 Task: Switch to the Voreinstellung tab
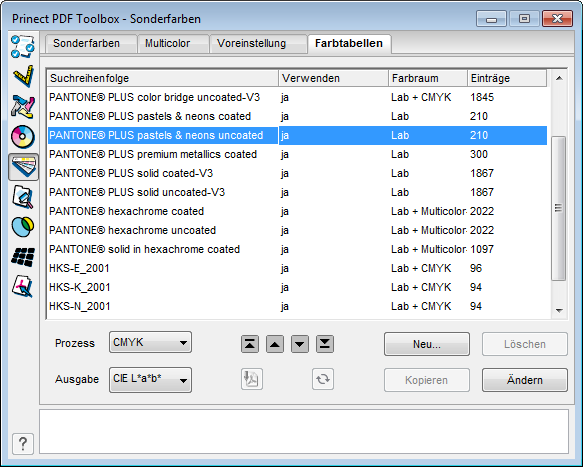(258, 44)
